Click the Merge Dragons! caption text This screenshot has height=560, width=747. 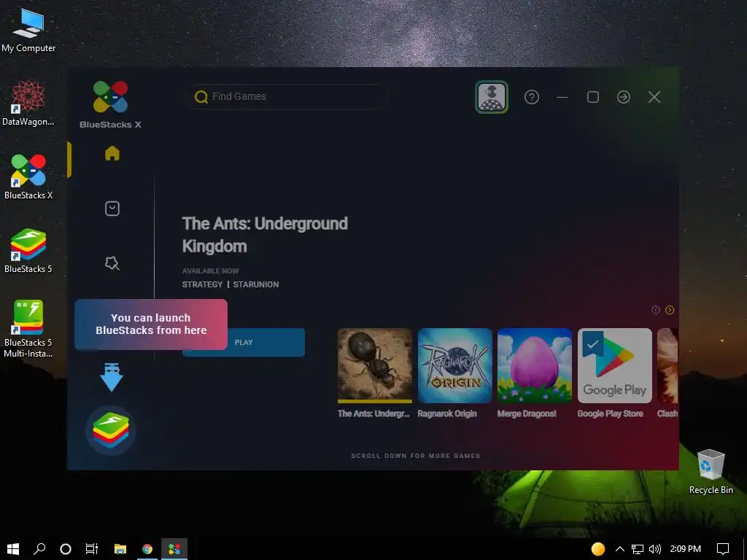(527, 413)
